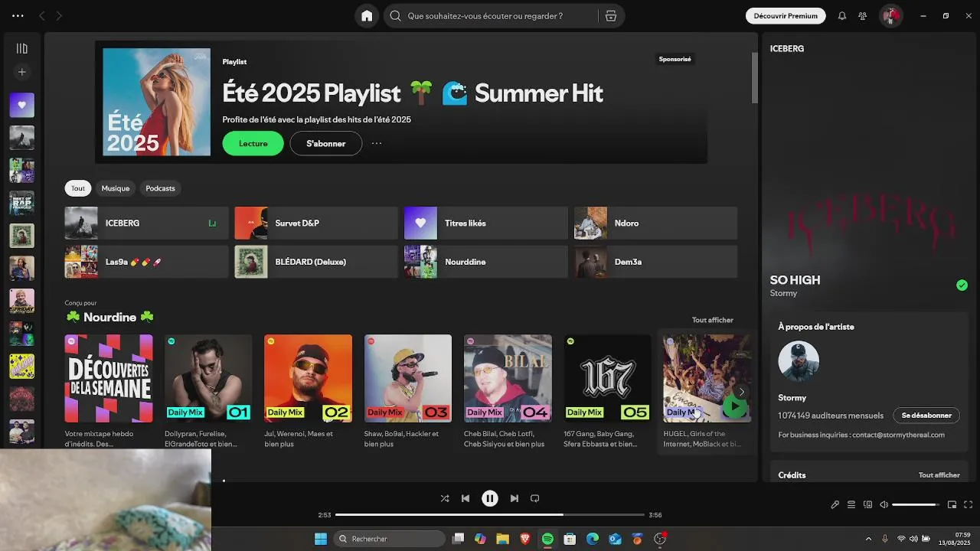The width and height of the screenshot is (980, 551).
Task: Open Stormy artist photo in side panel
Action: [799, 361]
